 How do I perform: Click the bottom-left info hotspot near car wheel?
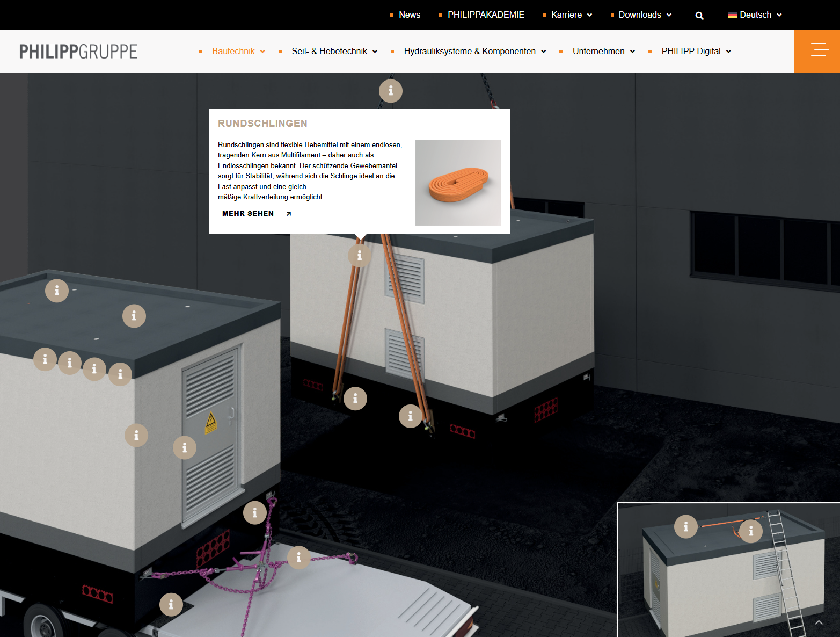point(171,605)
